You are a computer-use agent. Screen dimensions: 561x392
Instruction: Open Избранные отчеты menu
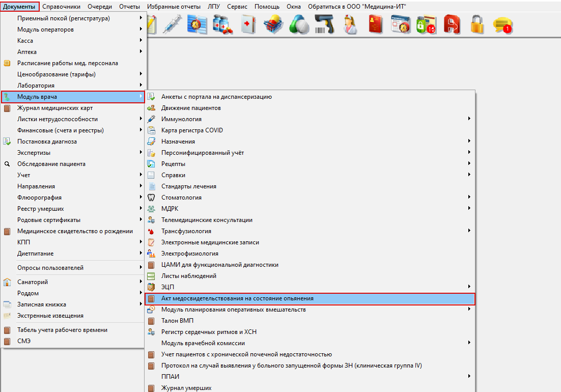tap(174, 7)
